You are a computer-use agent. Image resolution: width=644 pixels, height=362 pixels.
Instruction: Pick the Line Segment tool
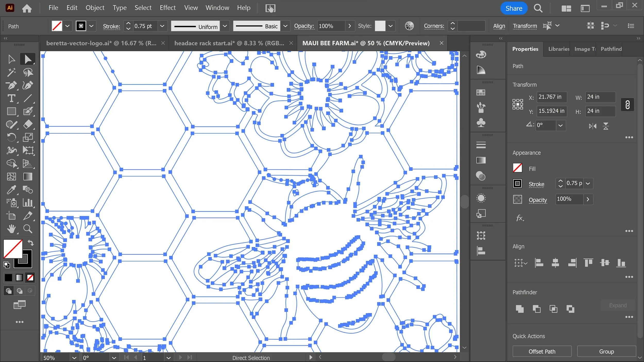pyautogui.click(x=28, y=98)
